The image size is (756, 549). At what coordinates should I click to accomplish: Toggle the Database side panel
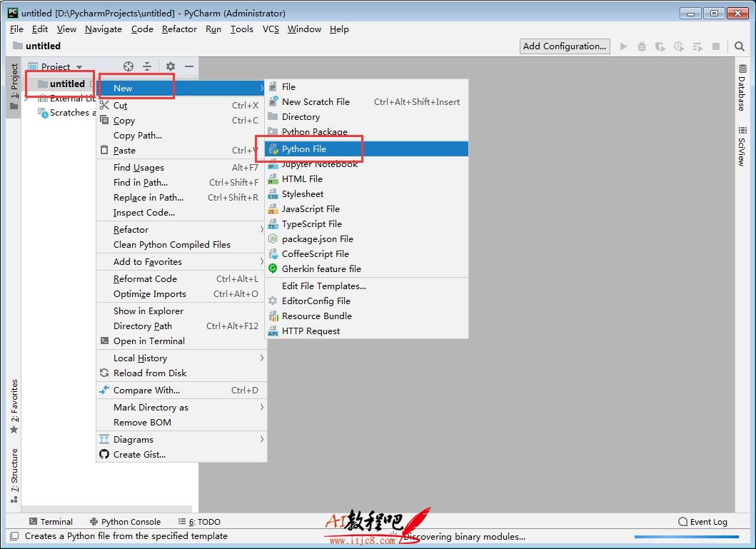pyautogui.click(x=742, y=88)
